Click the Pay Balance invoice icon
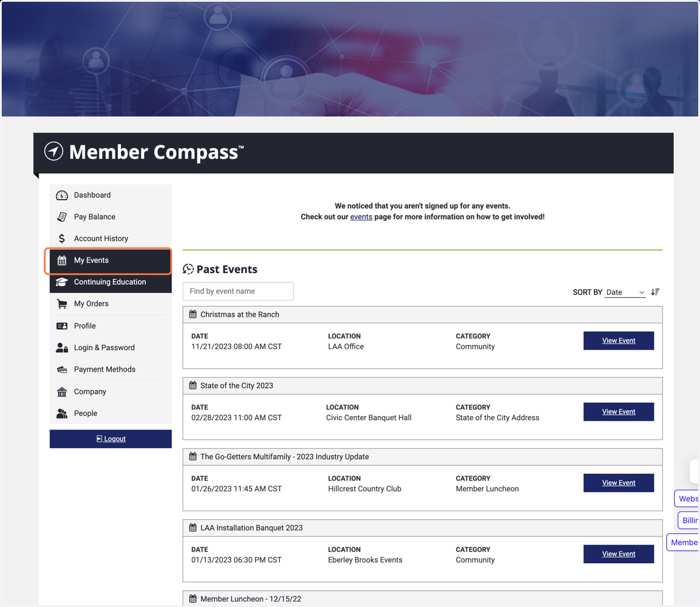 coord(62,217)
